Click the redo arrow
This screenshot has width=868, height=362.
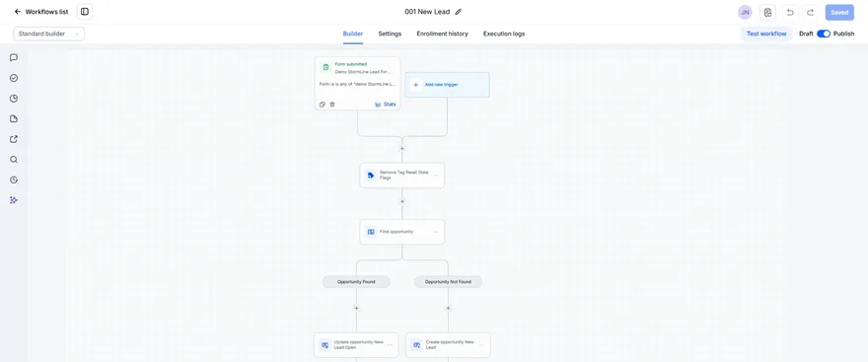coord(810,12)
